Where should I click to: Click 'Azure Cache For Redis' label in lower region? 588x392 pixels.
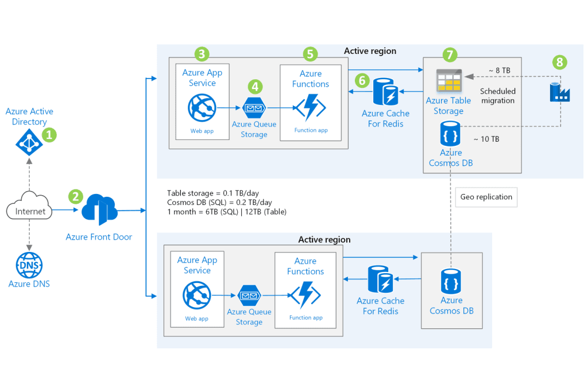click(380, 306)
